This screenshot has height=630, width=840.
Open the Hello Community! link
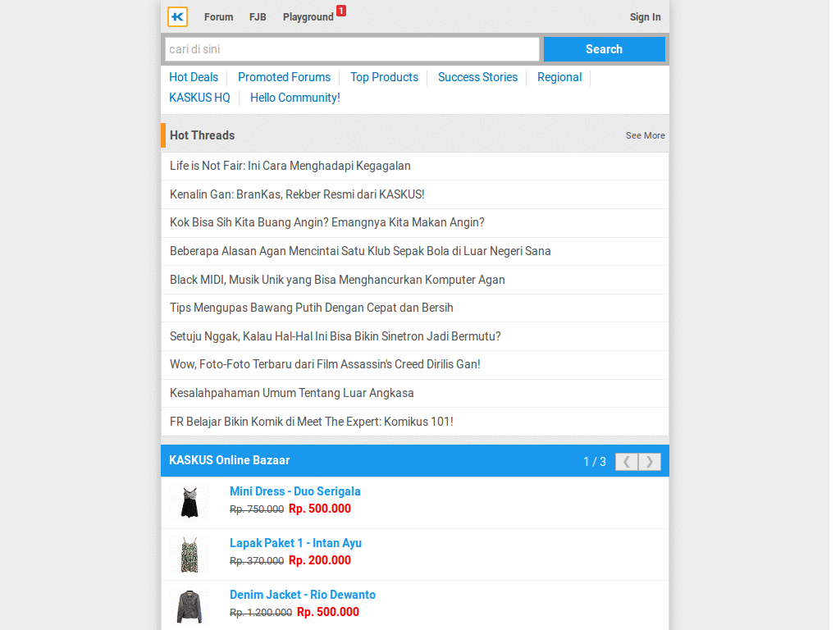coord(295,98)
